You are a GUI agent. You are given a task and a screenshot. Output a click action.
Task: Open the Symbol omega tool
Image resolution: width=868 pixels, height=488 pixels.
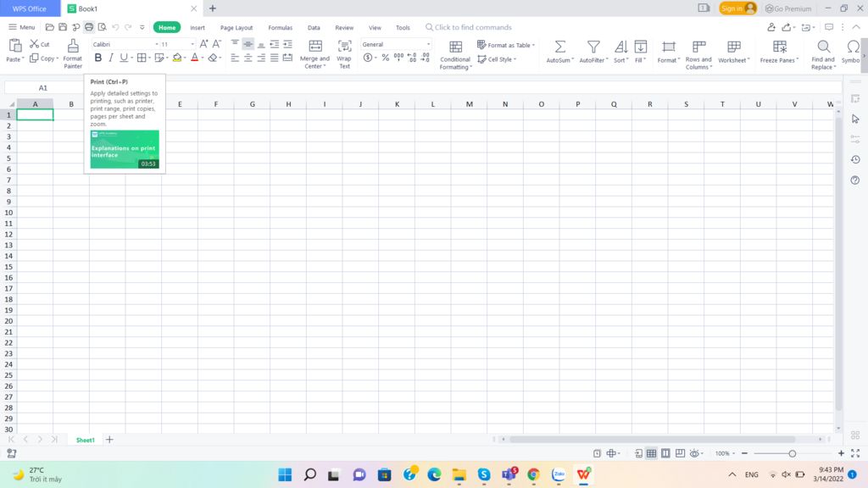(853, 52)
